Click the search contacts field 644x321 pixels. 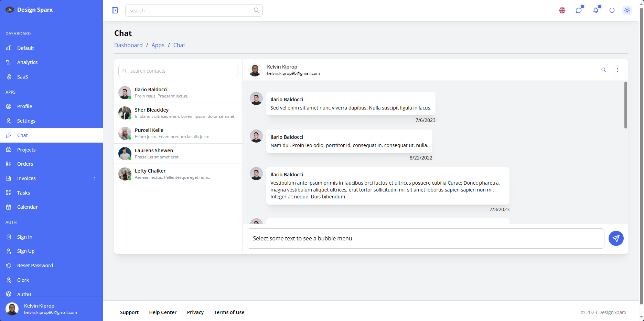point(178,71)
